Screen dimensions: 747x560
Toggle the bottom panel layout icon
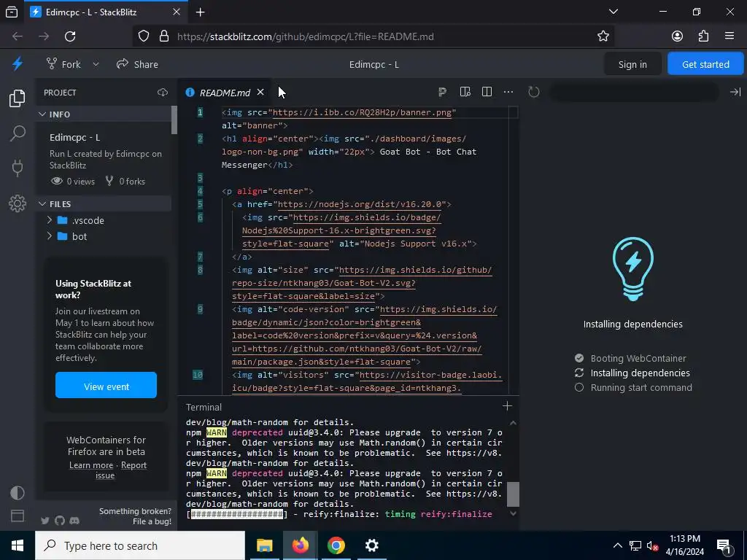18,516
